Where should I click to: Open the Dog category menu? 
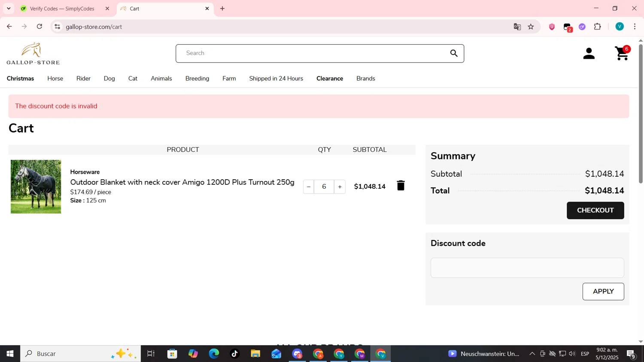click(109, 78)
